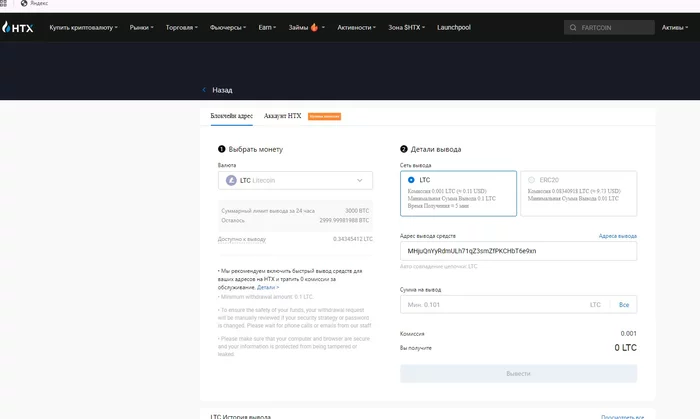Open the Купить криптовалюту menu
This screenshot has height=419, width=700.
[83, 28]
